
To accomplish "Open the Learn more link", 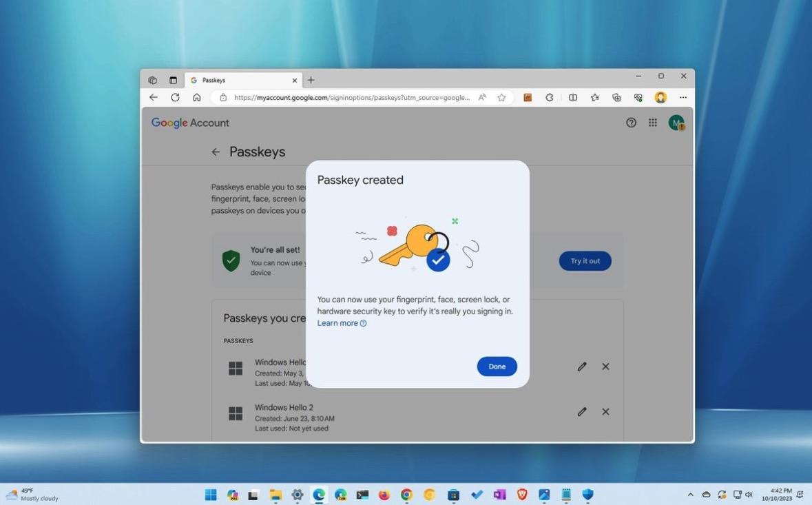I will click(x=342, y=323).
